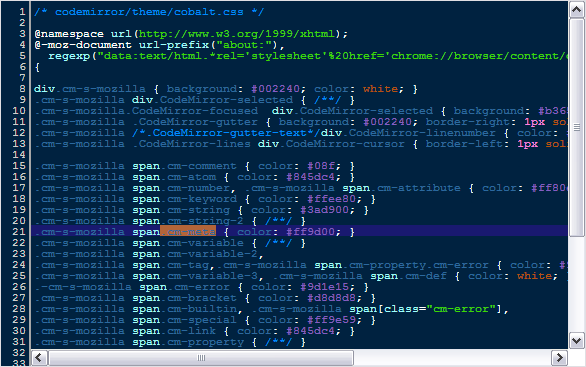Click the xhtml URL on line 3
Screen dimensions: 586x367
click(x=237, y=34)
